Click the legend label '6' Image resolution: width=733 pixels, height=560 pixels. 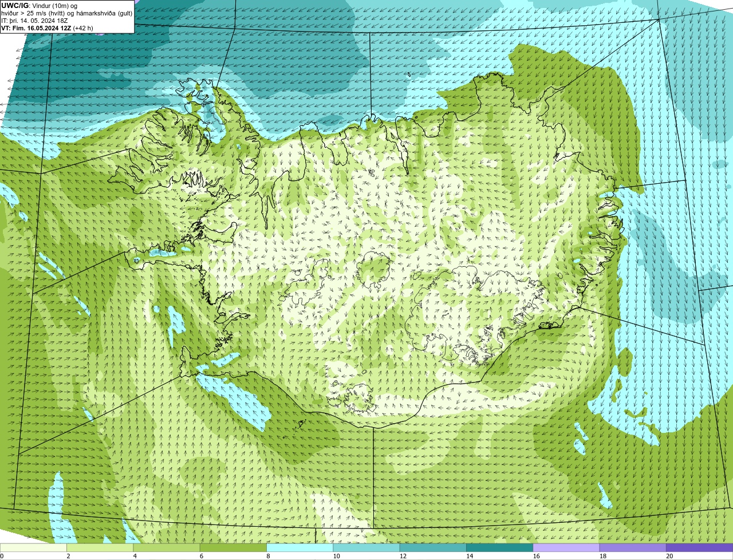click(x=202, y=556)
